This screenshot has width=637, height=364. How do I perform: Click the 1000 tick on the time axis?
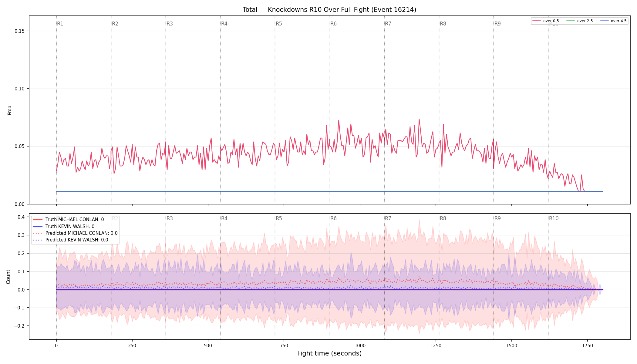(x=360, y=345)
